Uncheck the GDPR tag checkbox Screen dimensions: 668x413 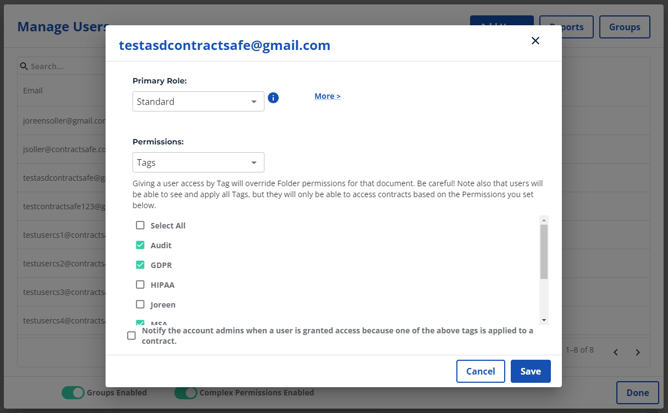[140, 265]
